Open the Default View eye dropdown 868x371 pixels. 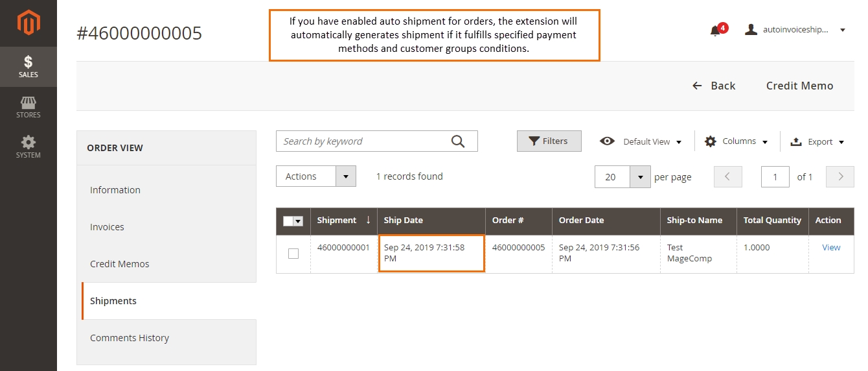pyautogui.click(x=641, y=141)
